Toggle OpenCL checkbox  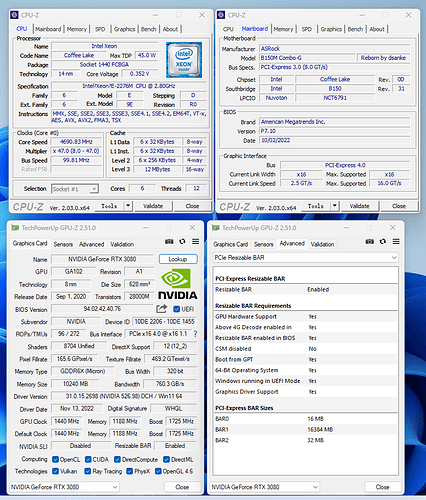coord(55,459)
